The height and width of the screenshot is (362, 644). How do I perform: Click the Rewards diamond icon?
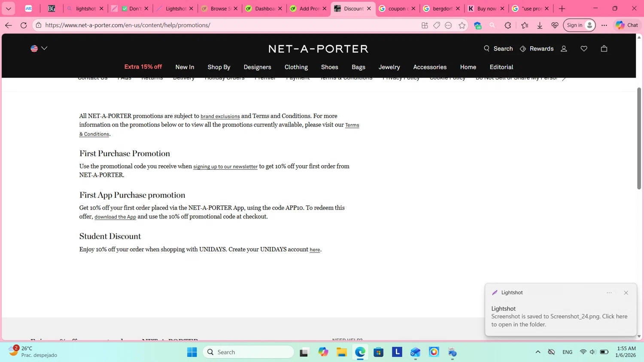click(523, 49)
